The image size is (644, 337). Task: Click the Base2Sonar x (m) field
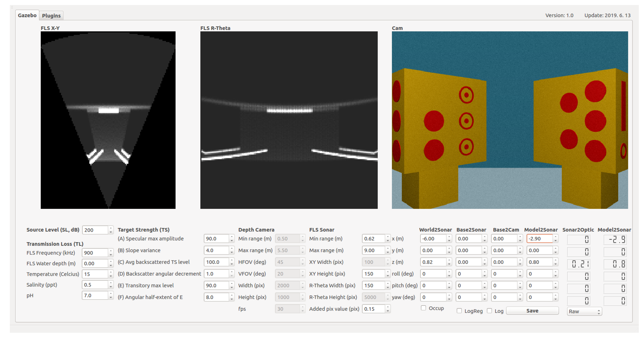coord(469,239)
